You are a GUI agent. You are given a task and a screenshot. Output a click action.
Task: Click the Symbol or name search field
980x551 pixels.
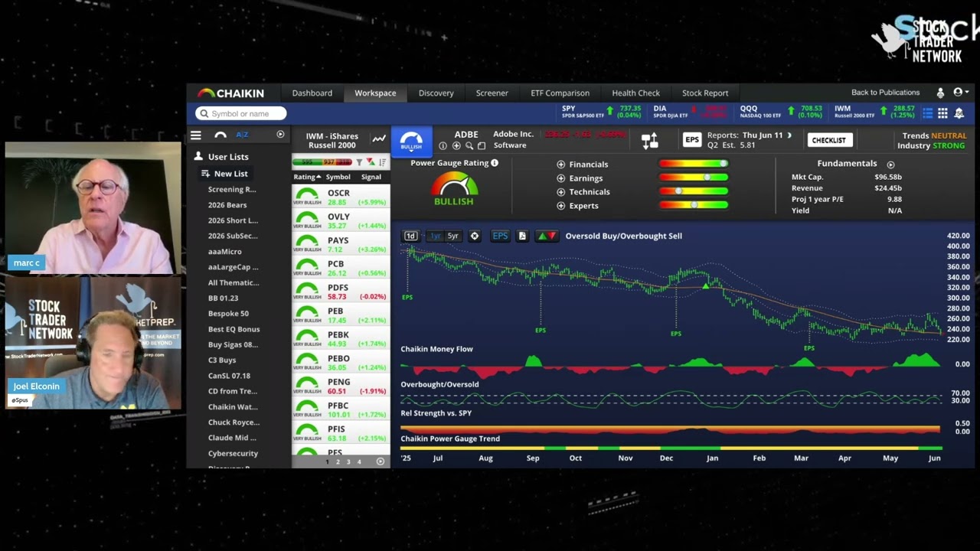(x=241, y=113)
